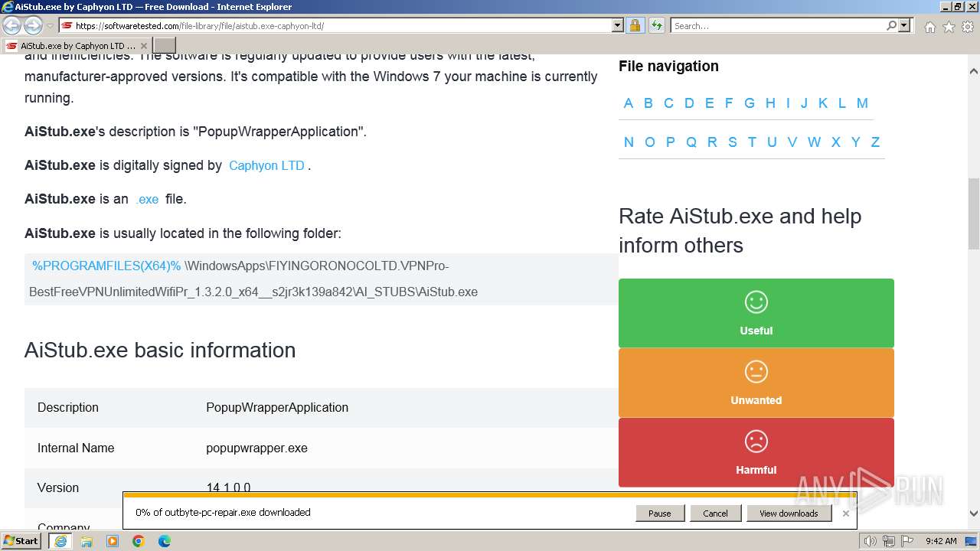
Task: Click the %PROGRAMFILES(X64)% link
Action: tap(106, 266)
